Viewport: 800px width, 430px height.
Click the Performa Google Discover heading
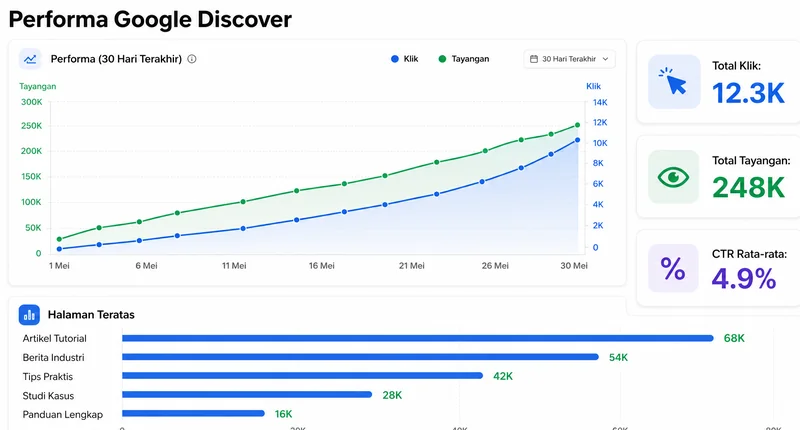150,20
